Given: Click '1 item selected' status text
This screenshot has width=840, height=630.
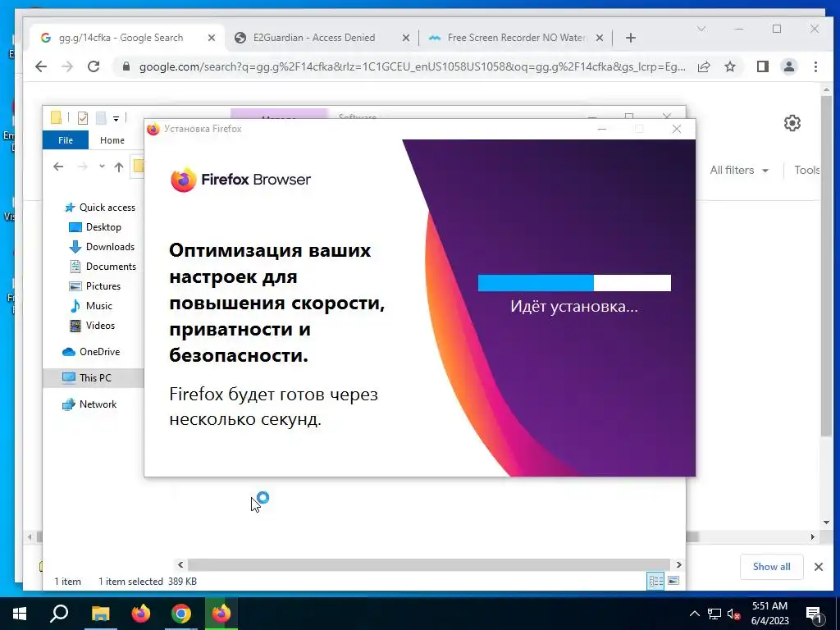Looking at the screenshot, I should point(130,582).
